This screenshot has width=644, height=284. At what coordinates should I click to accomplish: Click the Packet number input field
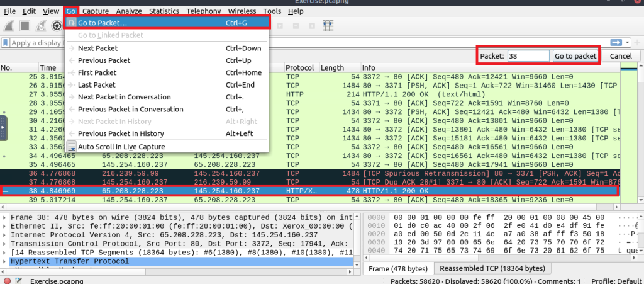pyautogui.click(x=528, y=56)
